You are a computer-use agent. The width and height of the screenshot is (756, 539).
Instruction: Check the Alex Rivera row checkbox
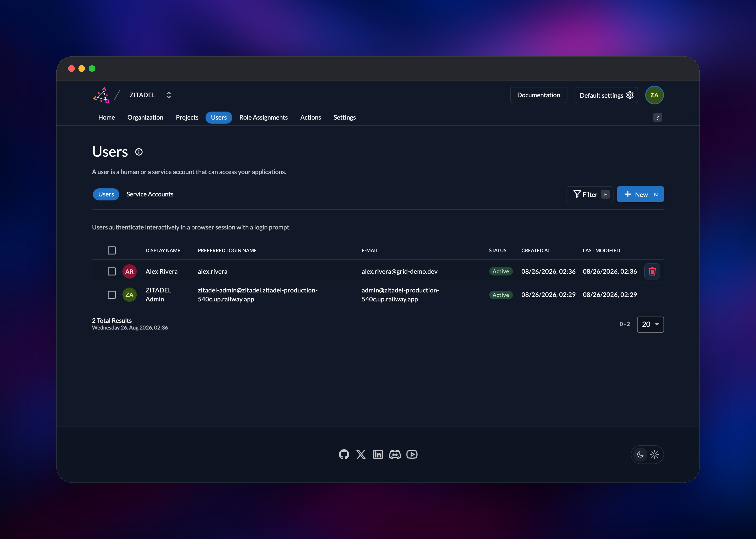[x=112, y=271]
